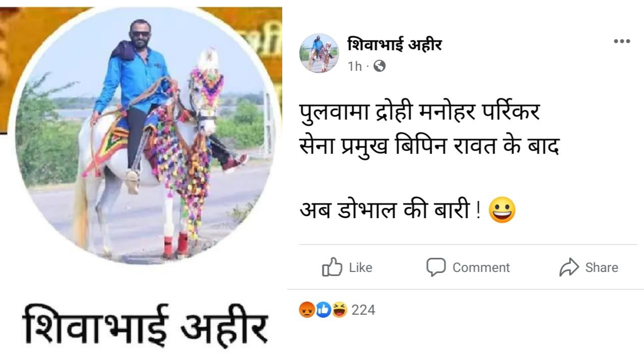Select the blue like reaction icon
This screenshot has width=644, height=362.
pos(323,310)
